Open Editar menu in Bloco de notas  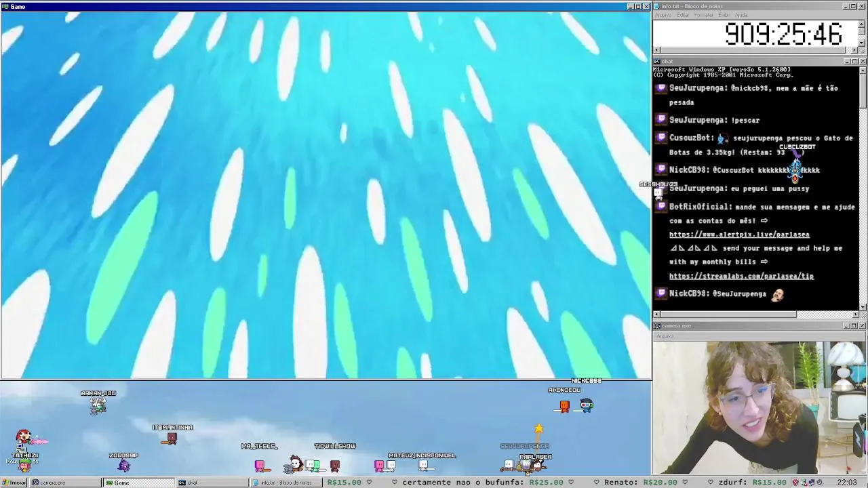pyautogui.click(x=683, y=15)
